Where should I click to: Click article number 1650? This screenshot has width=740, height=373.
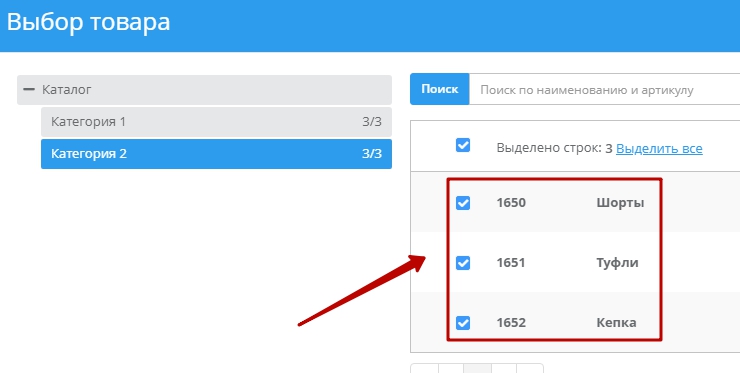click(x=511, y=203)
